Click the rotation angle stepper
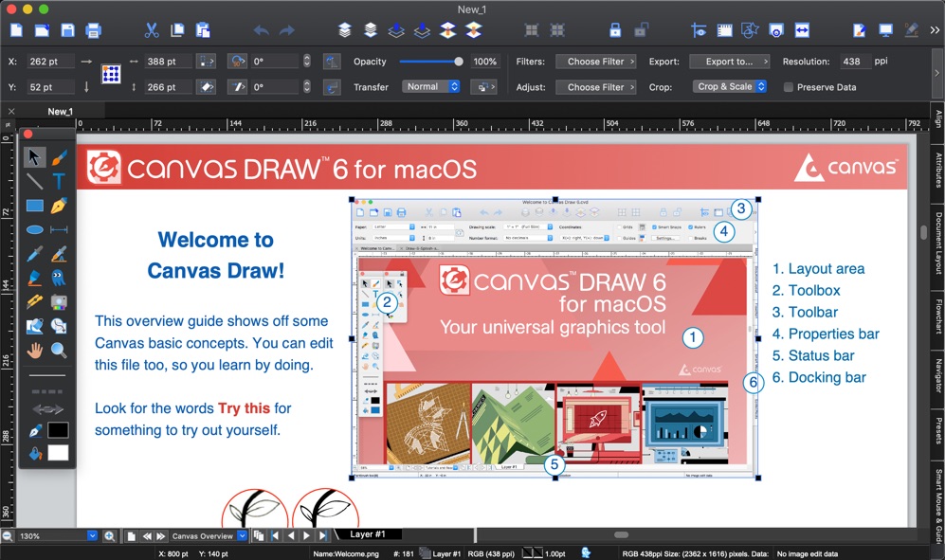 [307, 62]
